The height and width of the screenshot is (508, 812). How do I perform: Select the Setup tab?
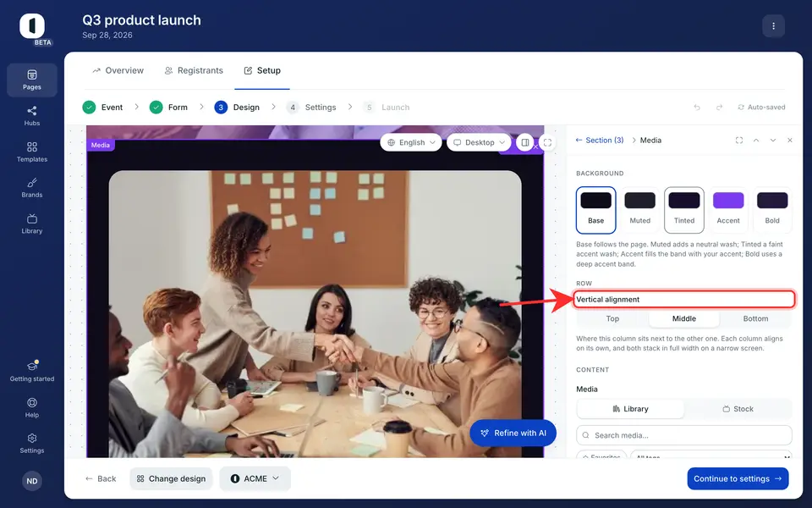tap(262, 70)
